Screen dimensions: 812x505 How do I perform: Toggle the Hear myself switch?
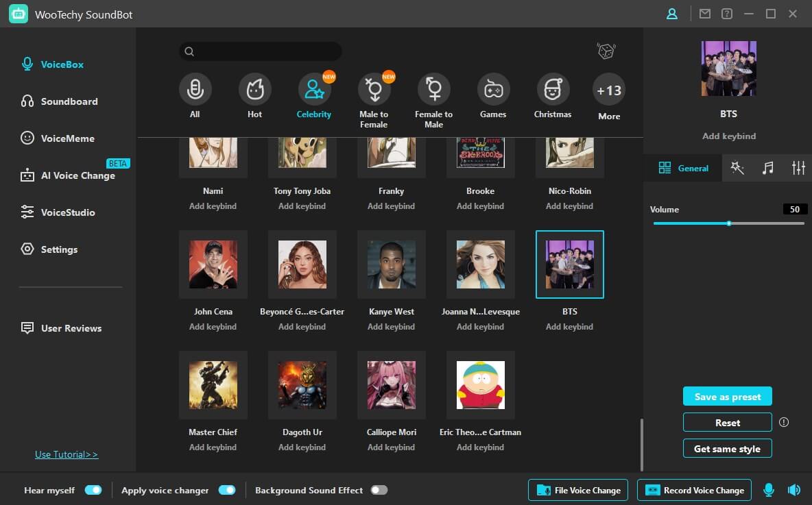pyautogui.click(x=93, y=490)
